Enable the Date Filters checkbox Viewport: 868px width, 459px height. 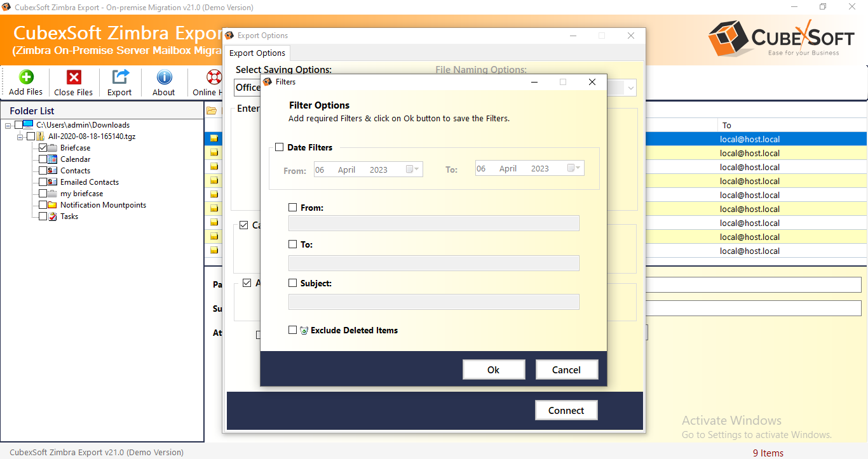[280, 147]
